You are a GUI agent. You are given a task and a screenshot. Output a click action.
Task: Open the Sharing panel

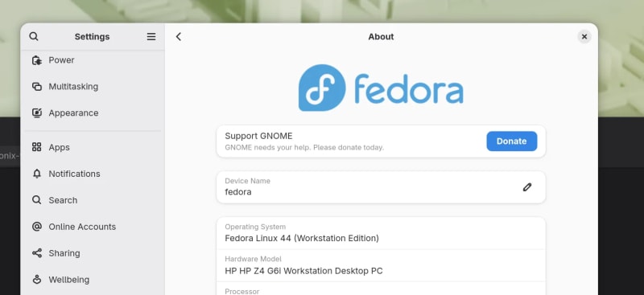(93, 252)
